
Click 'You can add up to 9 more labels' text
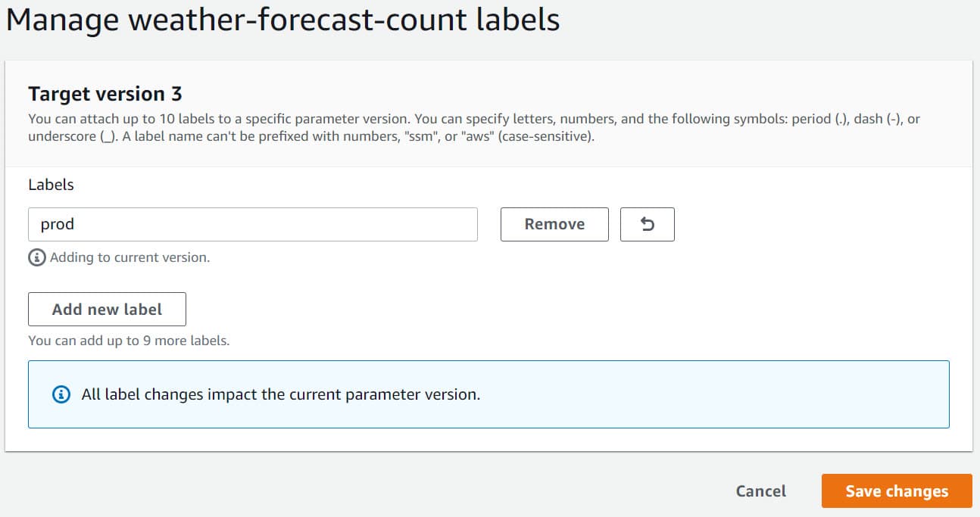point(129,341)
